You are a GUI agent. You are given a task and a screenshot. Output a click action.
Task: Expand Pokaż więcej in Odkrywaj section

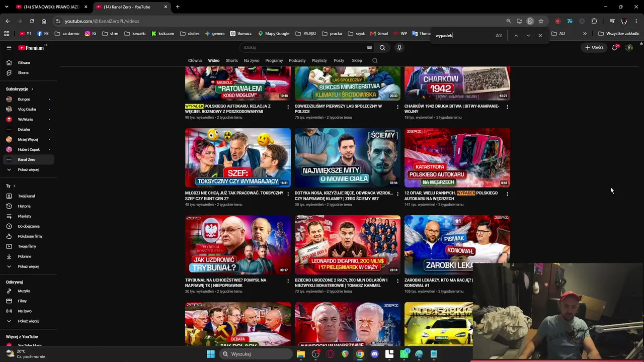click(x=28, y=321)
